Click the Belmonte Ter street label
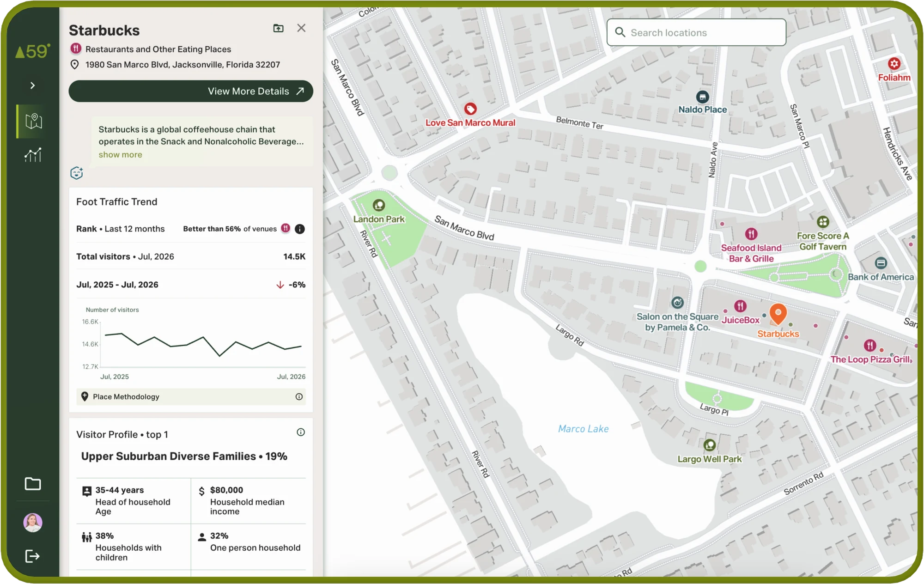 [x=580, y=123]
